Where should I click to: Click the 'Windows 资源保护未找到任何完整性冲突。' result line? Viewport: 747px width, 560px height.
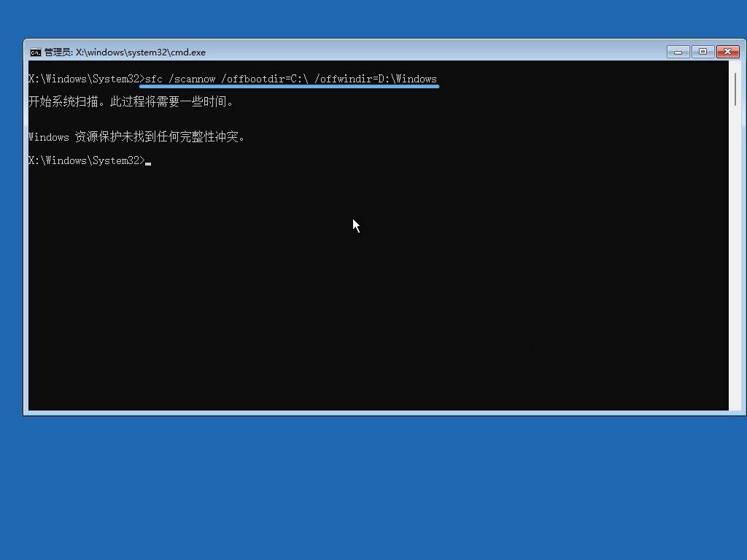pyautogui.click(x=136, y=137)
